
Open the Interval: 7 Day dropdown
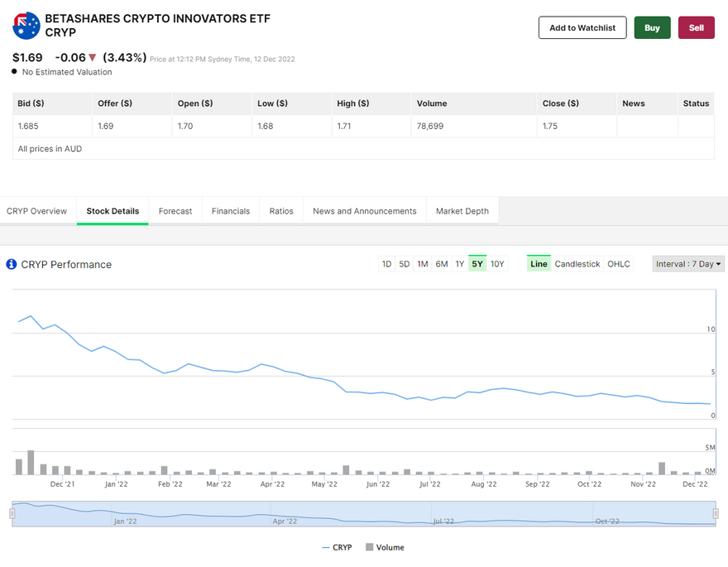[x=687, y=264]
